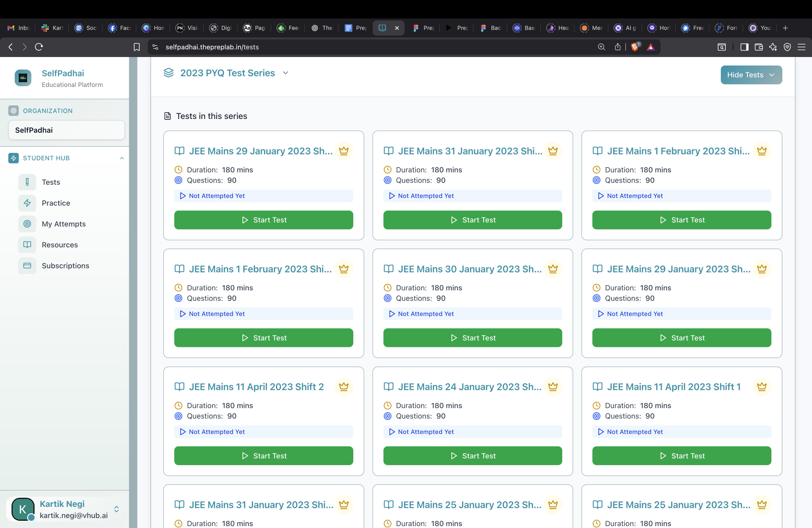
Task: Click the Resources sidebar label
Action: click(60, 245)
